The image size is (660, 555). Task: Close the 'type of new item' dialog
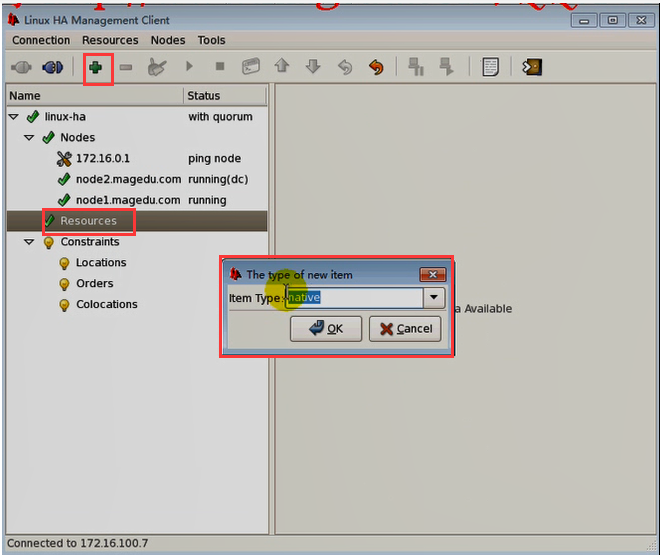(433, 274)
